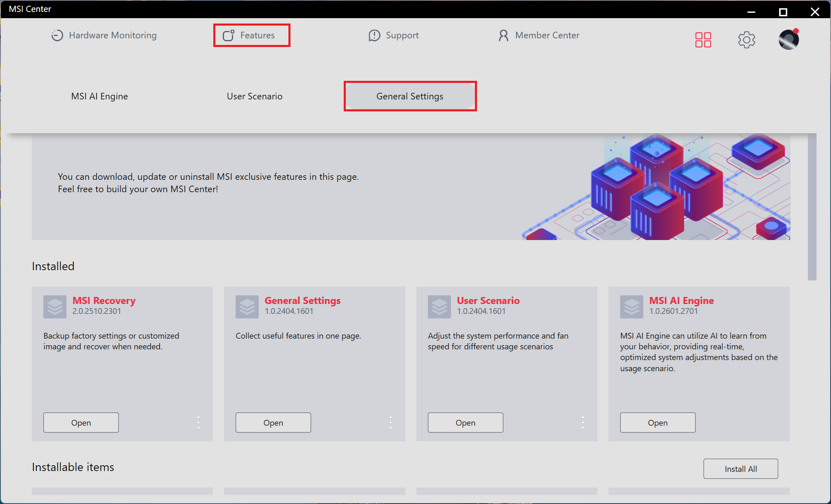Select User Scenario in the features submenu
Image resolution: width=831 pixels, height=504 pixels.
(255, 96)
